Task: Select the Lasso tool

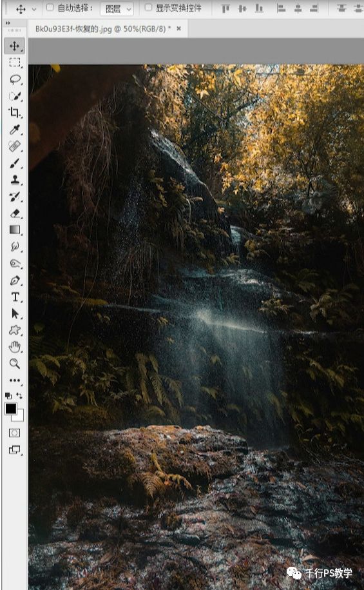Action: pyautogui.click(x=15, y=79)
